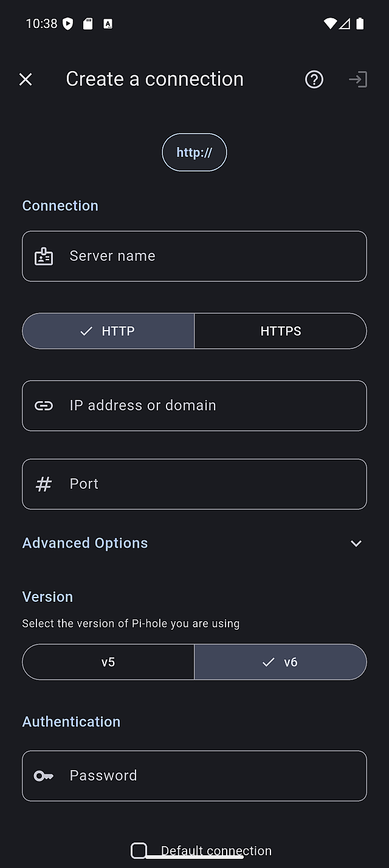Select the HTTP protocol option
Image resolution: width=389 pixels, height=868 pixels.
tap(108, 331)
